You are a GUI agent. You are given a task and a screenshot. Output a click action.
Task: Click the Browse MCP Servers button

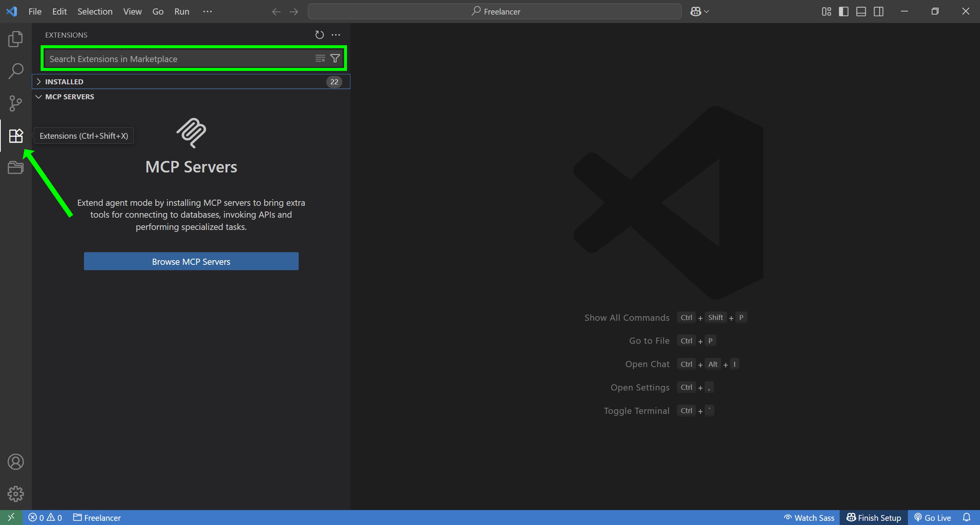pyautogui.click(x=191, y=261)
